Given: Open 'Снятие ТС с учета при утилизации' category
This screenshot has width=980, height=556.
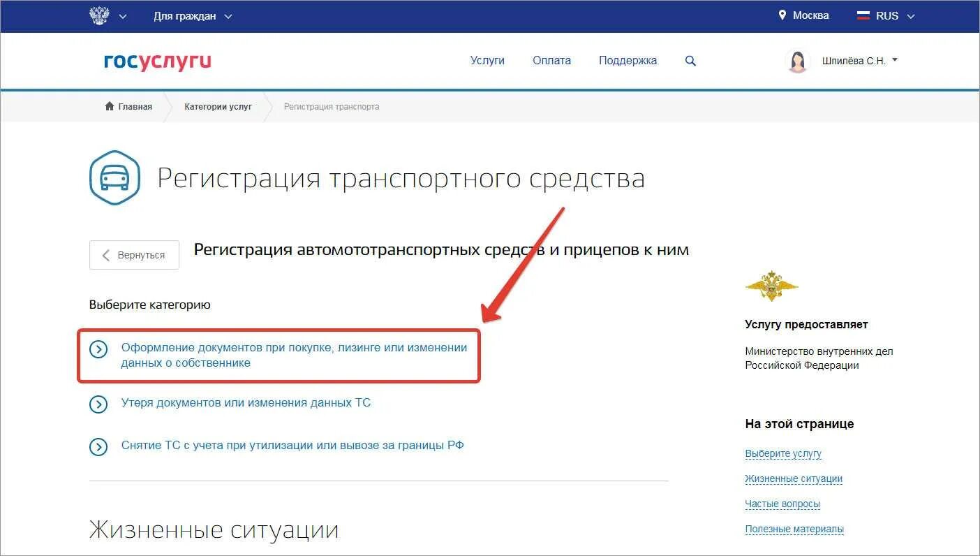Looking at the screenshot, I should coord(292,446).
